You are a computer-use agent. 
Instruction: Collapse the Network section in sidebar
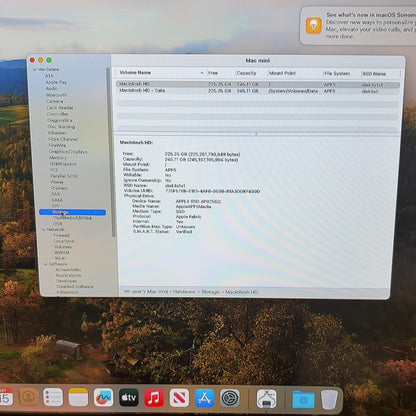tap(44, 230)
